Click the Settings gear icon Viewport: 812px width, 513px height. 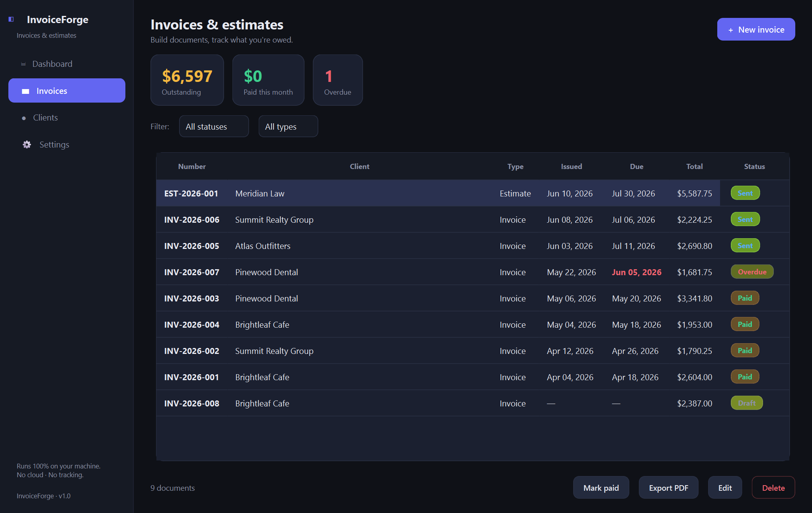point(27,145)
